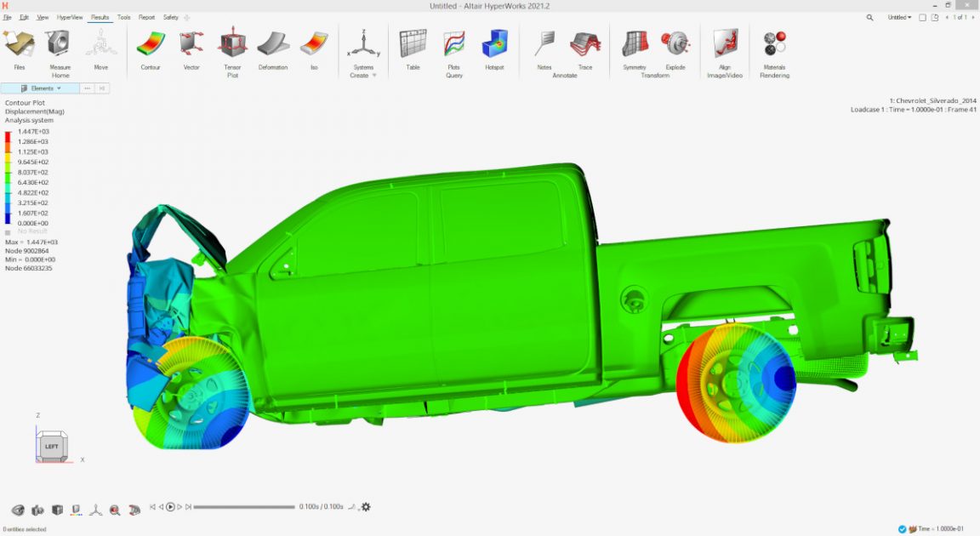Screen dimensions: 980x536
Task: Open the Untitled page dropdown
Action: click(x=899, y=17)
